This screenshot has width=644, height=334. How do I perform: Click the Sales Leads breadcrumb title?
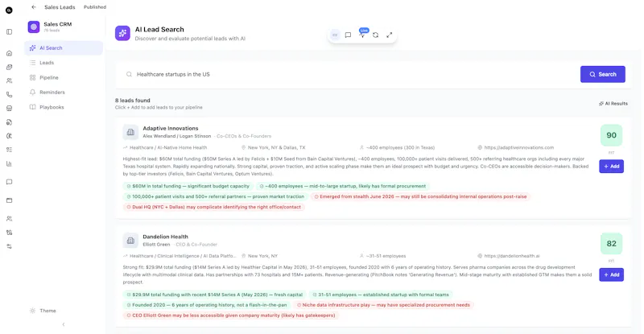pos(60,7)
